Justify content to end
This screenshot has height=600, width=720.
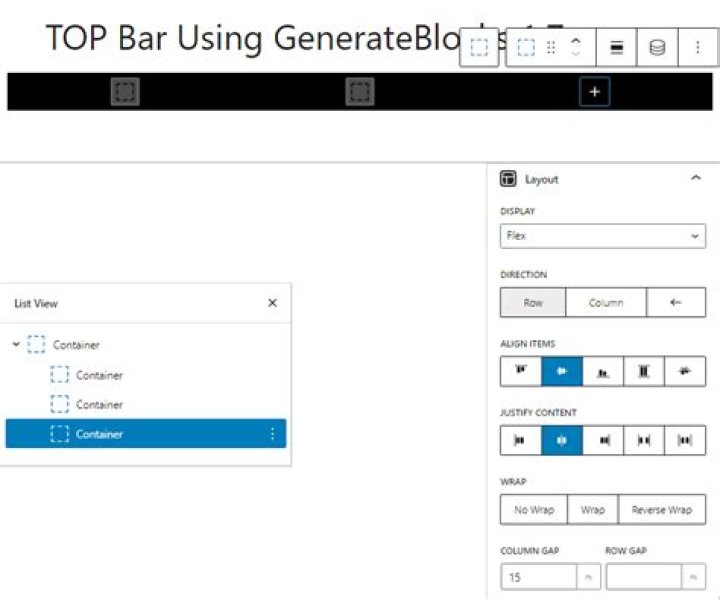[602, 440]
